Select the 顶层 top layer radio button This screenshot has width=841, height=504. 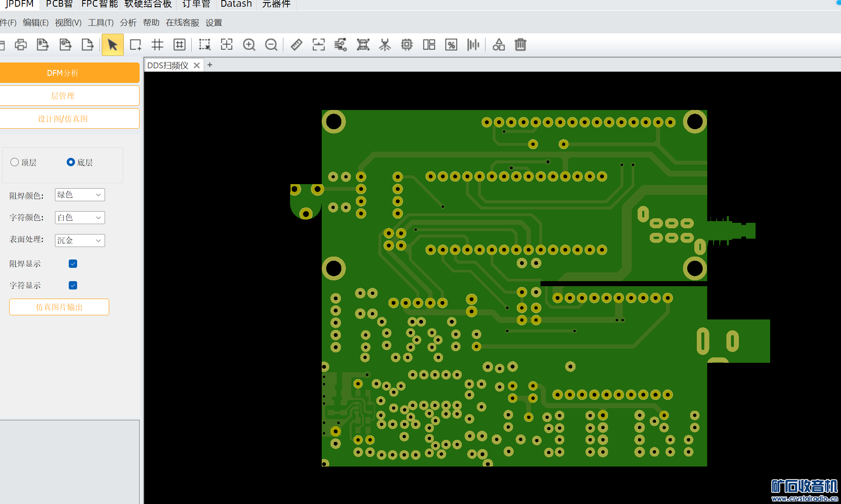tap(15, 162)
